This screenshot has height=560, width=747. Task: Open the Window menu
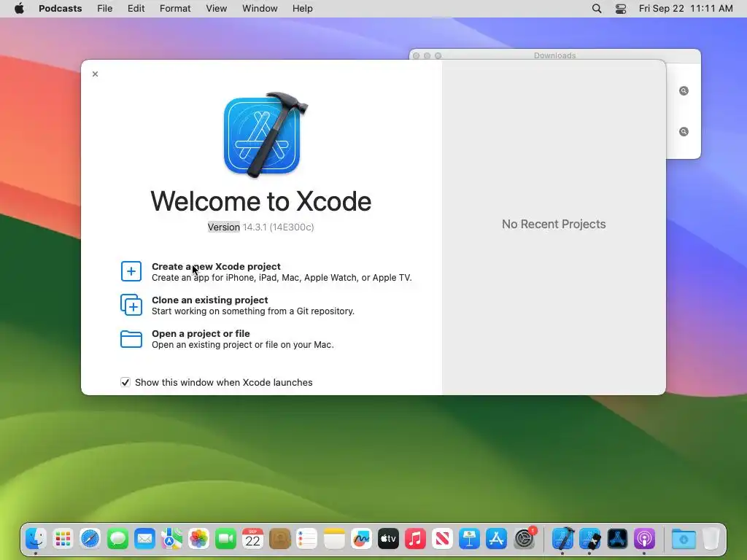tap(260, 9)
